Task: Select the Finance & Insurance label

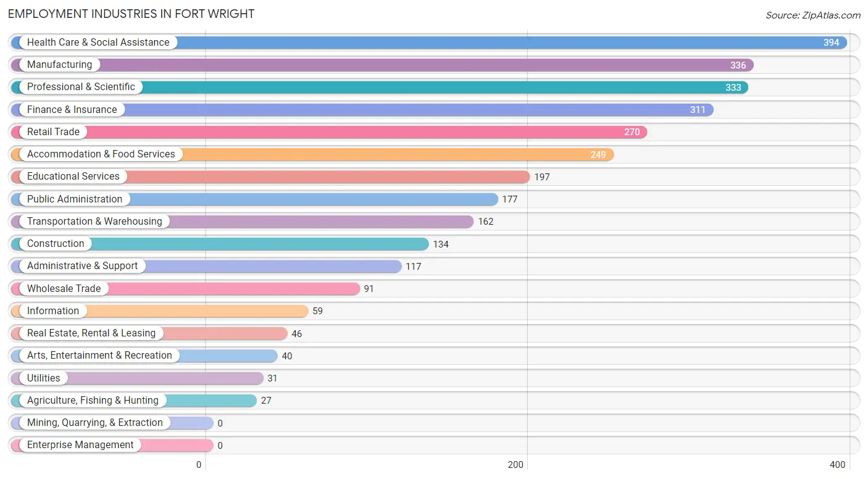Action: click(72, 110)
